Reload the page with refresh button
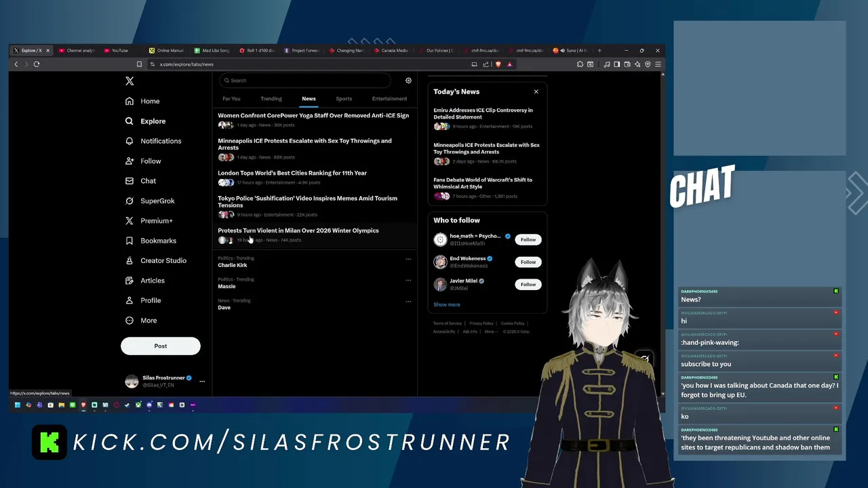868x488 pixels. [37, 64]
